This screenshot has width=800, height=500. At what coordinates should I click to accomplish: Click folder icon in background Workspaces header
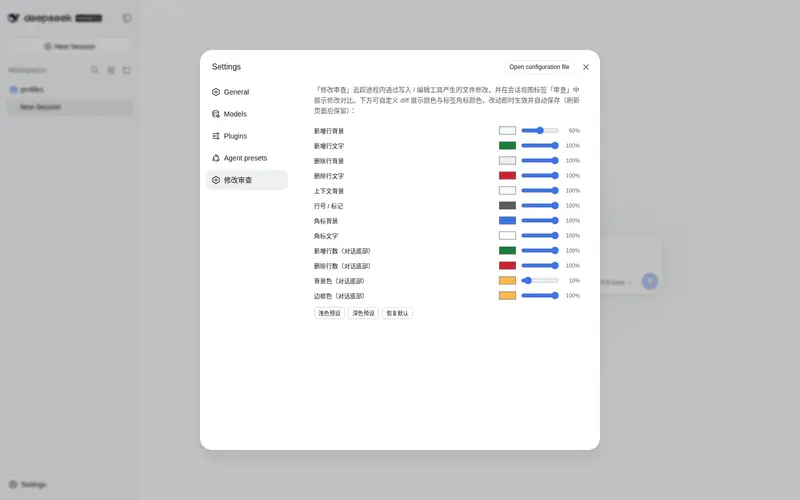pos(127,70)
